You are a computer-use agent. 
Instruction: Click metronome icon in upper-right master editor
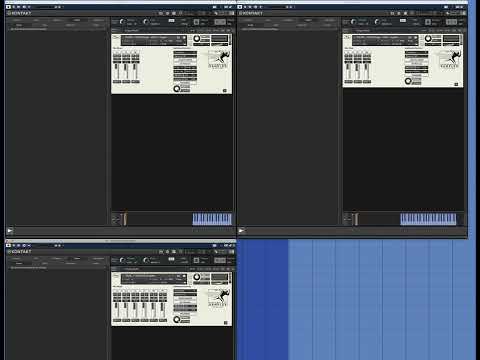[x=428, y=22]
